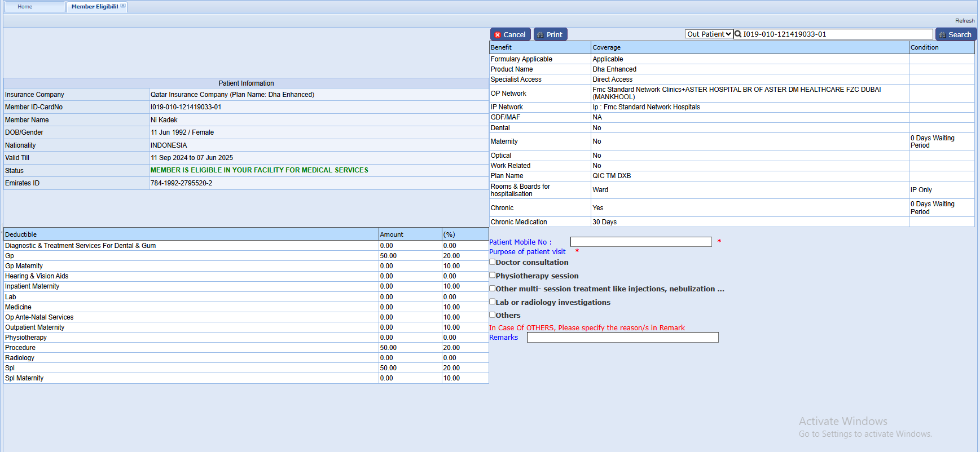Click the magnifier icon in member ID field
Viewport: 980px width, 452px height.
tap(738, 34)
